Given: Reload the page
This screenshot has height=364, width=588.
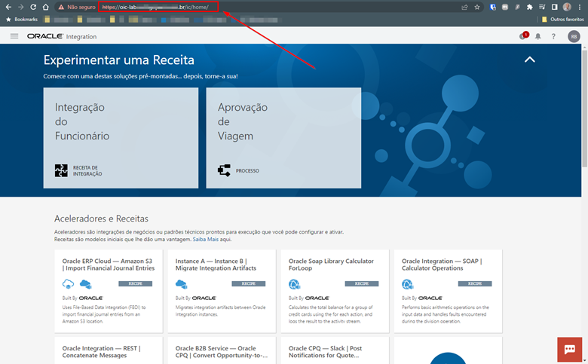Looking at the screenshot, I should 33,7.
